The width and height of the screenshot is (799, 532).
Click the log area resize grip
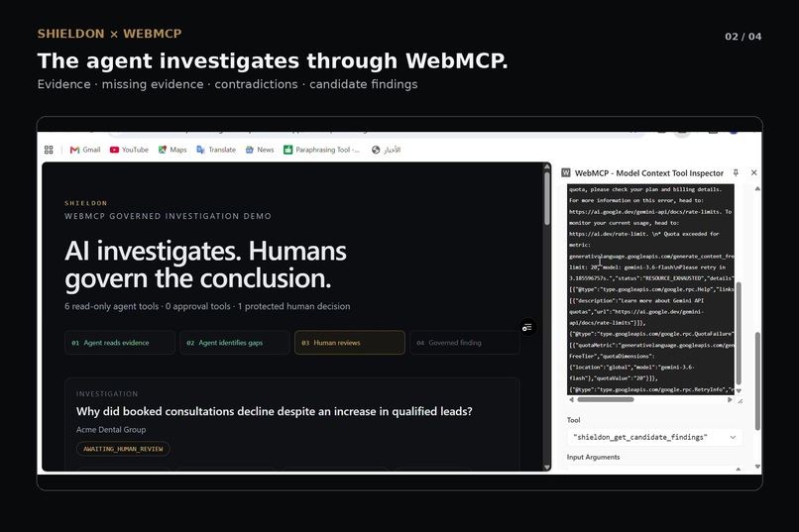click(740, 401)
